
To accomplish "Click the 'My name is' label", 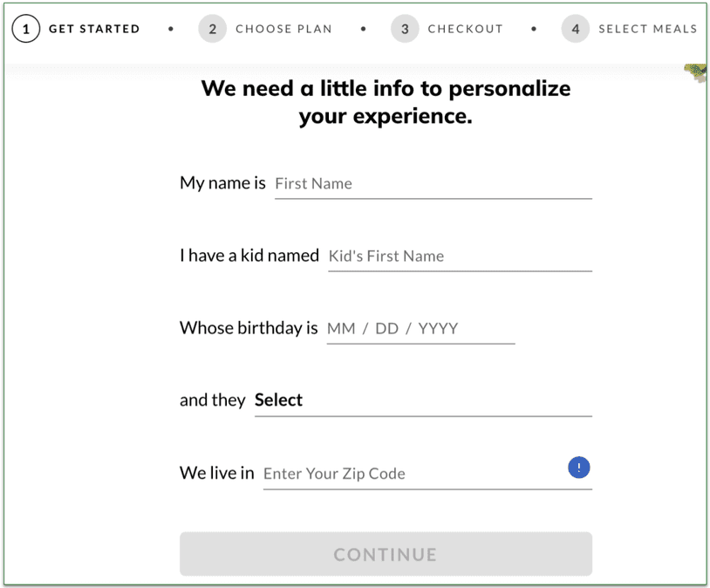I will pos(222,183).
